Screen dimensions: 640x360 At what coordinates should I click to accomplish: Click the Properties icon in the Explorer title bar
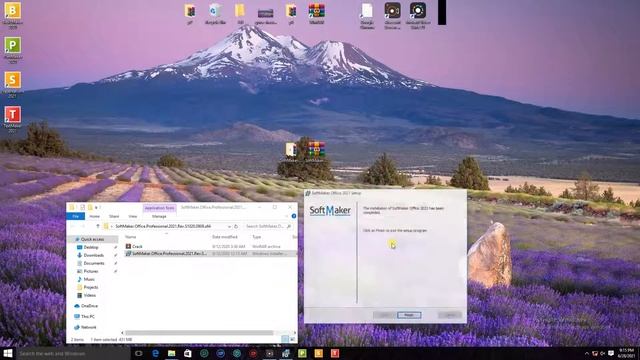(82, 207)
